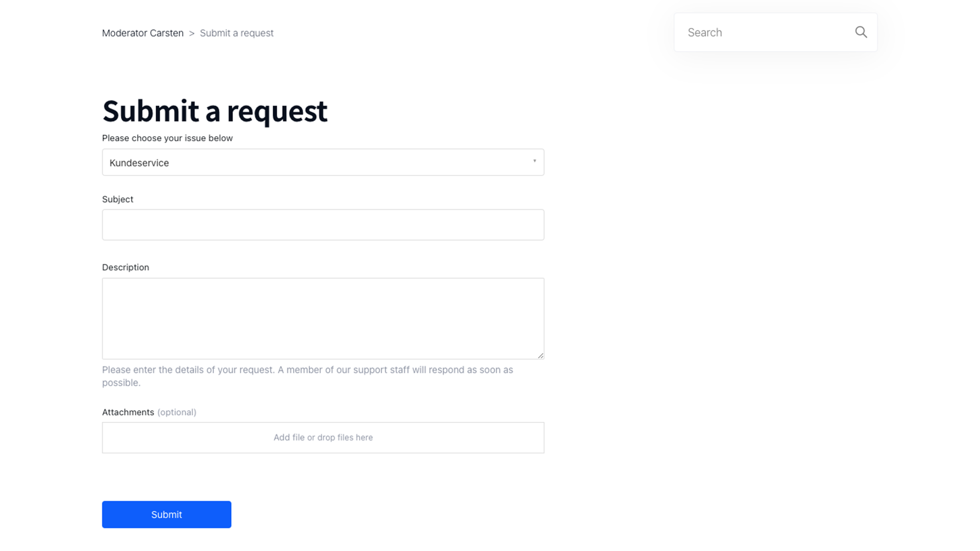Focus the Subject text field
Screen dimensions: 980x551
[x=323, y=224]
